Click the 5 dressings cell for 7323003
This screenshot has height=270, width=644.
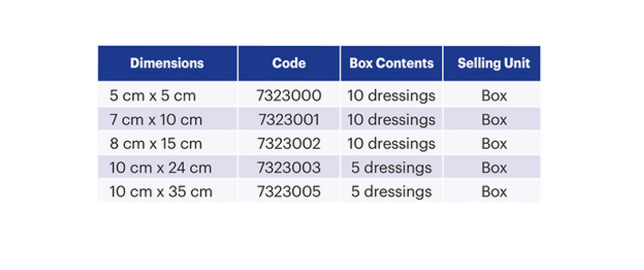click(391, 167)
